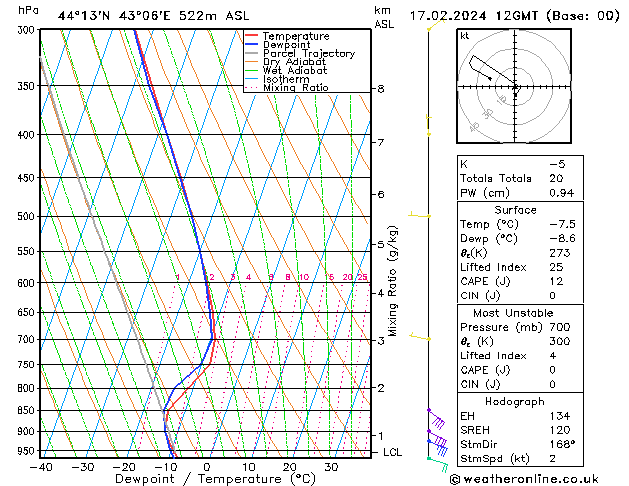Click the 'Most Unstable' section heading
This screenshot has height=486, width=629.
coord(513,313)
